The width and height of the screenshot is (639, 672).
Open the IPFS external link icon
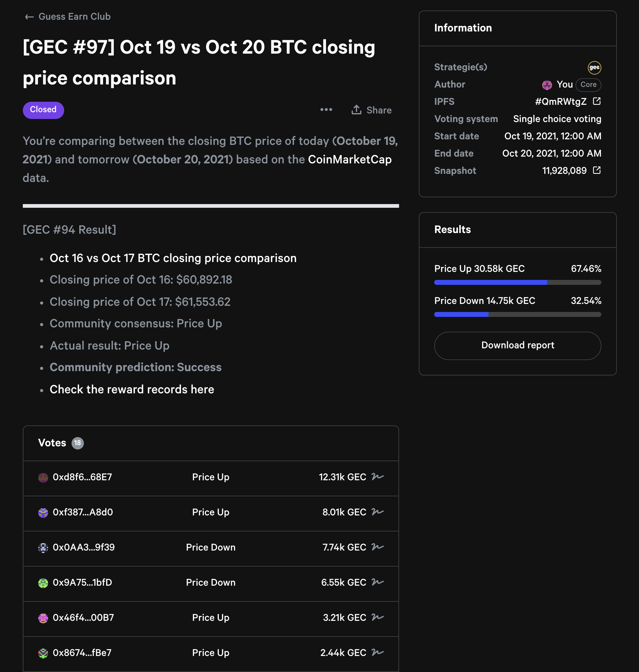click(x=596, y=101)
